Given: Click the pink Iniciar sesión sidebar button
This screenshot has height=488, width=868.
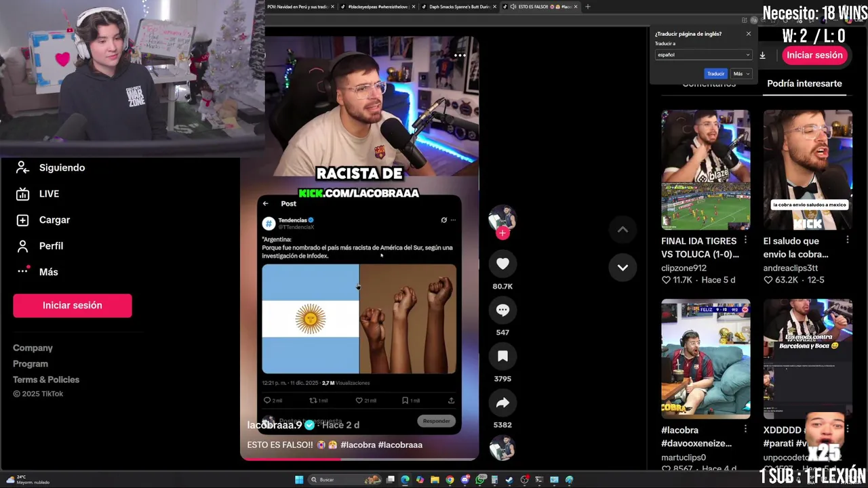Looking at the screenshot, I should click(73, 305).
